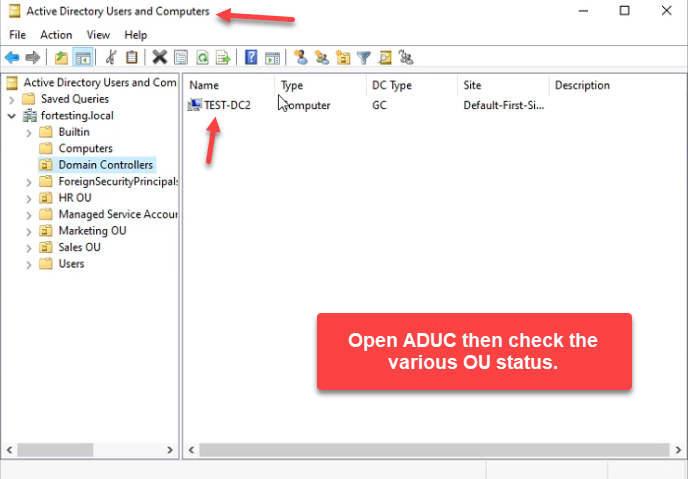Viewport: 688px width, 479px height.
Task: Expand the HR OU node
Action: coord(29,199)
